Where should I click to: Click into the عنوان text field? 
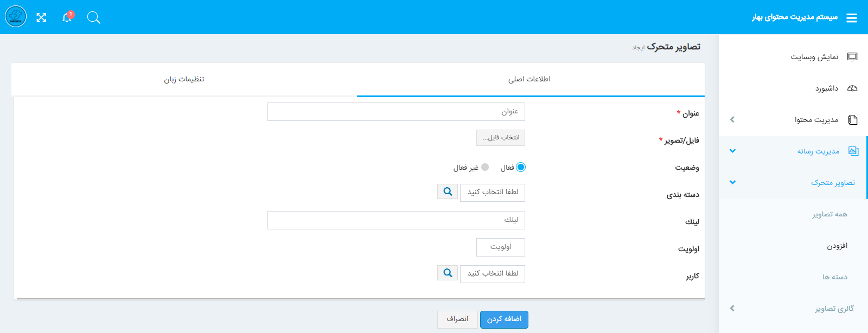pos(396,112)
